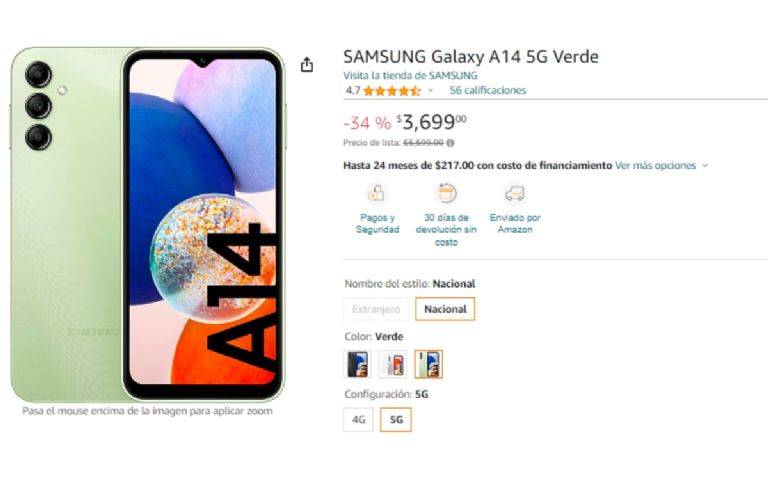Viewport: 768px width, 499px height.
Task: Expand Ver más opciones financing dropdown
Action: coord(661,166)
